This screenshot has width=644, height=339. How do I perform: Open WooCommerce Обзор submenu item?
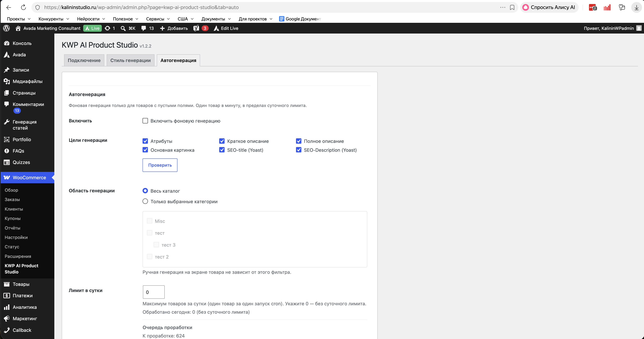[12, 190]
